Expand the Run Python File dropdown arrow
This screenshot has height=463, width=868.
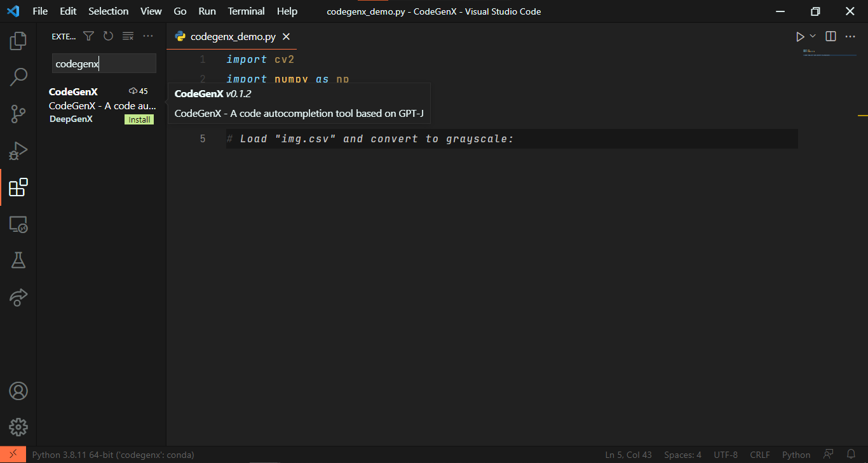coord(813,36)
